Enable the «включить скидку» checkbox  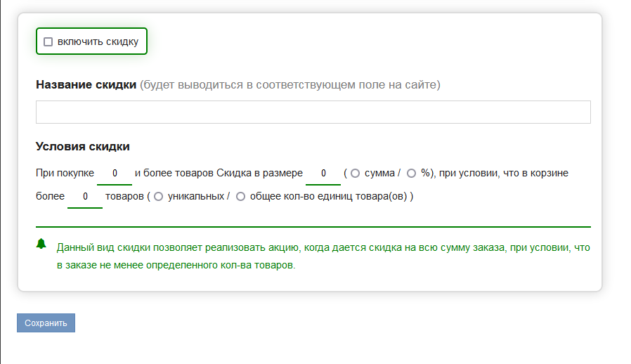[x=48, y=42]
